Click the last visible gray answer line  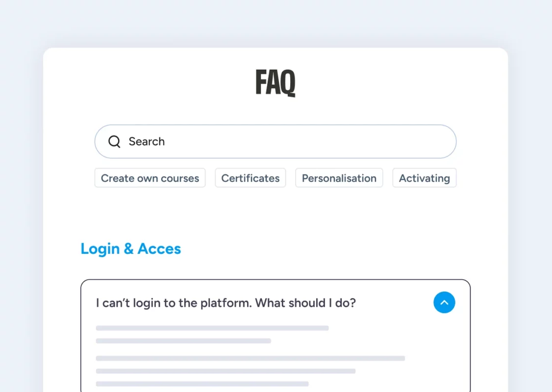tap(202, 384)
